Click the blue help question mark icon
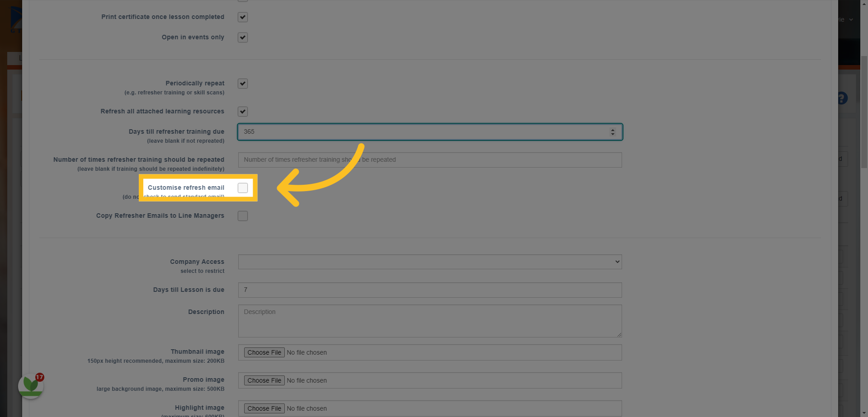 click(x=842, y=98)
